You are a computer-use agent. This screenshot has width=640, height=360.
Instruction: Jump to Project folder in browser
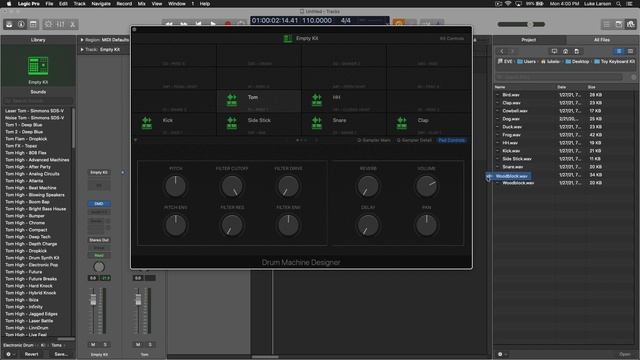pos(576,51)
